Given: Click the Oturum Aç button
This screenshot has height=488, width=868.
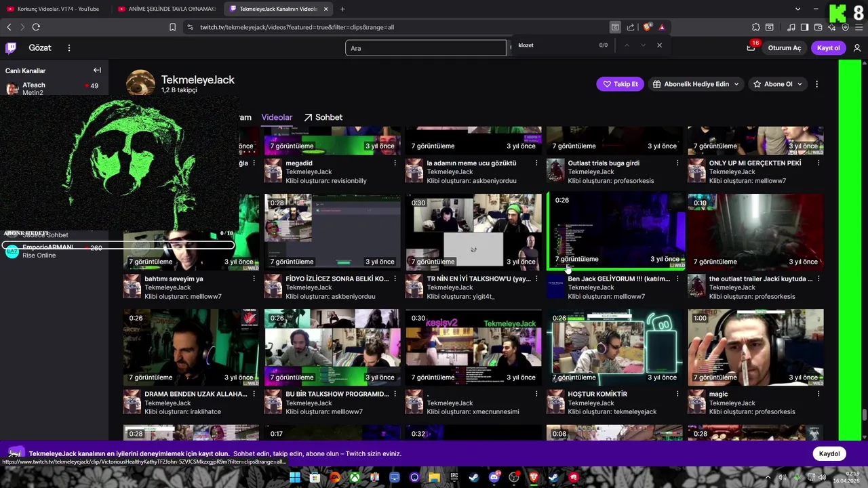Looking at the screenshot, I should pos(785,47).
